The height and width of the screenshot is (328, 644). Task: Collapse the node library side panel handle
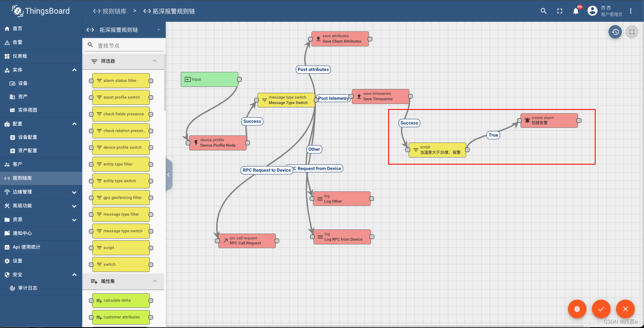click(x=169, y=175)
